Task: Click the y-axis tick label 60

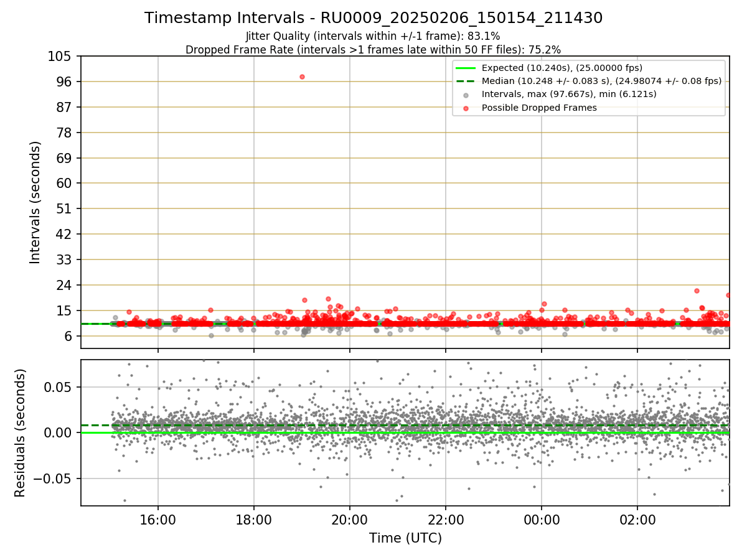Action: click(65, 183)
